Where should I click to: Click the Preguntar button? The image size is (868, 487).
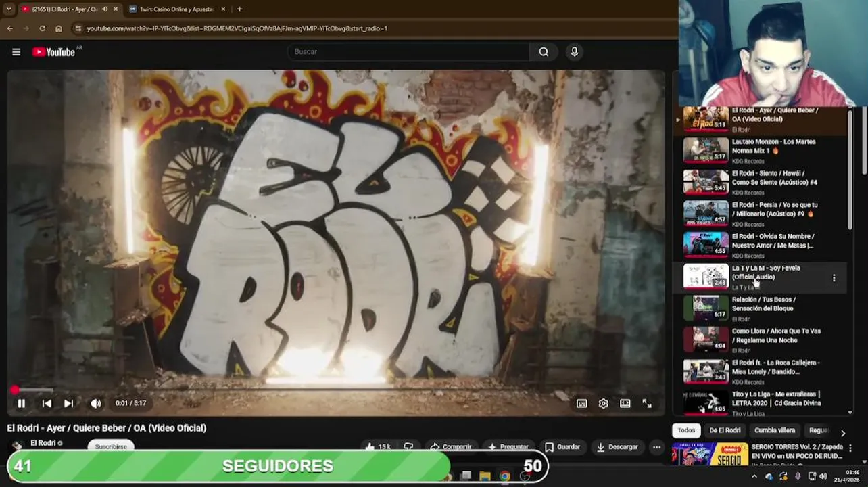click(508, 447)
